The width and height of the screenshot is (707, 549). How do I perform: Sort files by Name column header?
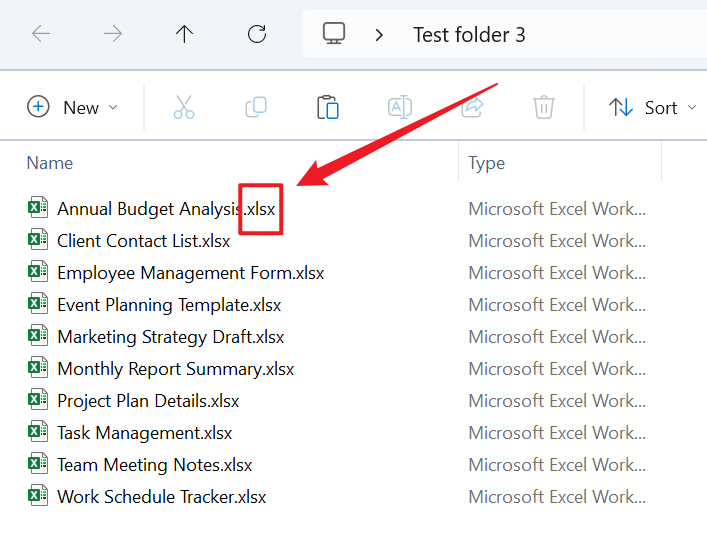click(50, 163)
